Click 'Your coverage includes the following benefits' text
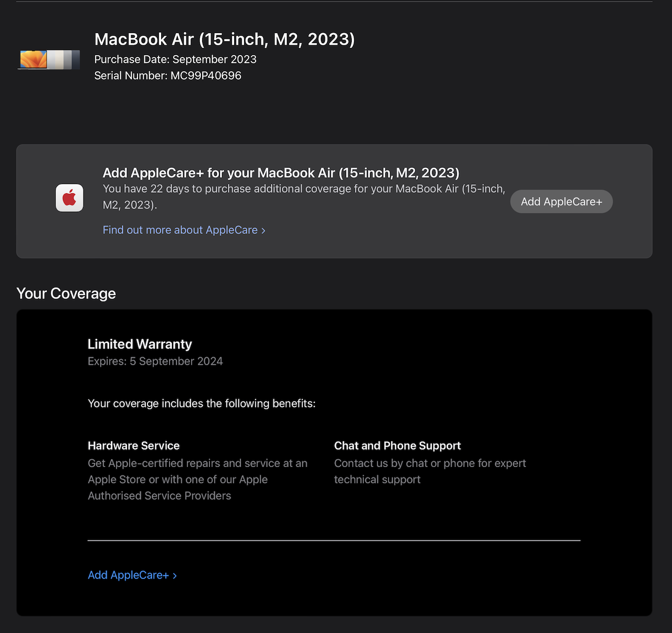This screenshot has width=672, height=633. (202, 403)
